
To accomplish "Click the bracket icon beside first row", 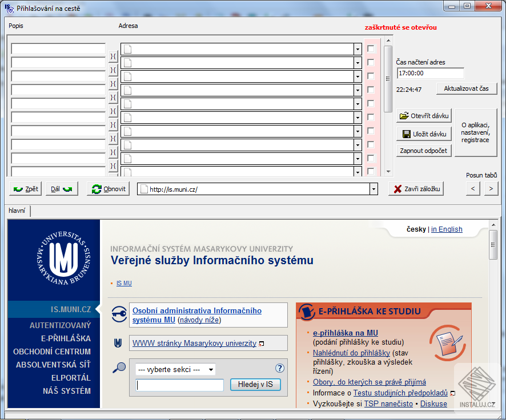I will point(113,56).
